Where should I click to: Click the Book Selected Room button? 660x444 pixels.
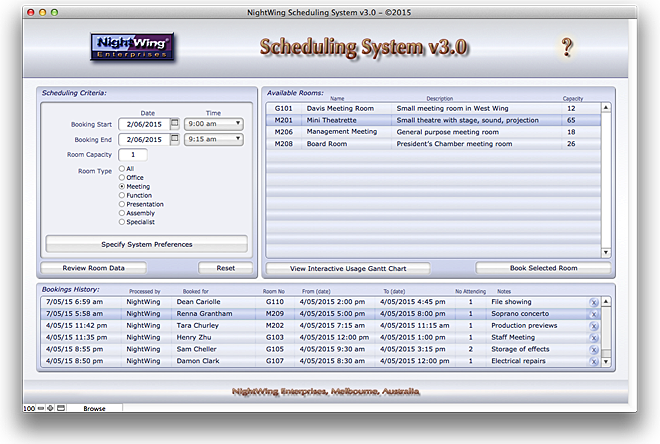543,268
